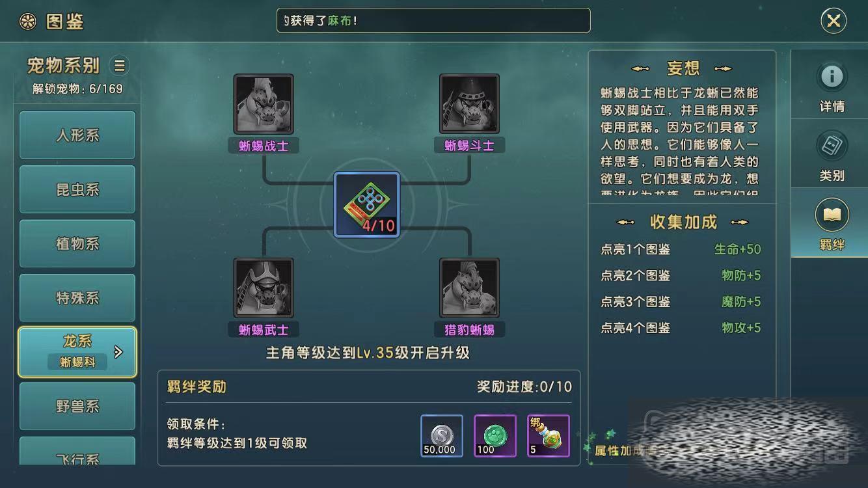Screen dimensions: 868x488
Task: Select the 人形系 category
Action: pos(77,135)
